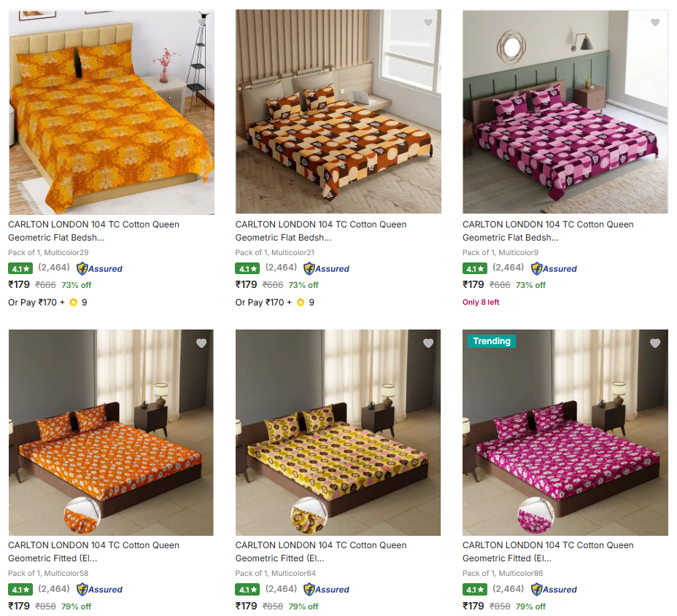
Task: Click Assured badge under Multicolor9 product
Action: coord(554,268)
